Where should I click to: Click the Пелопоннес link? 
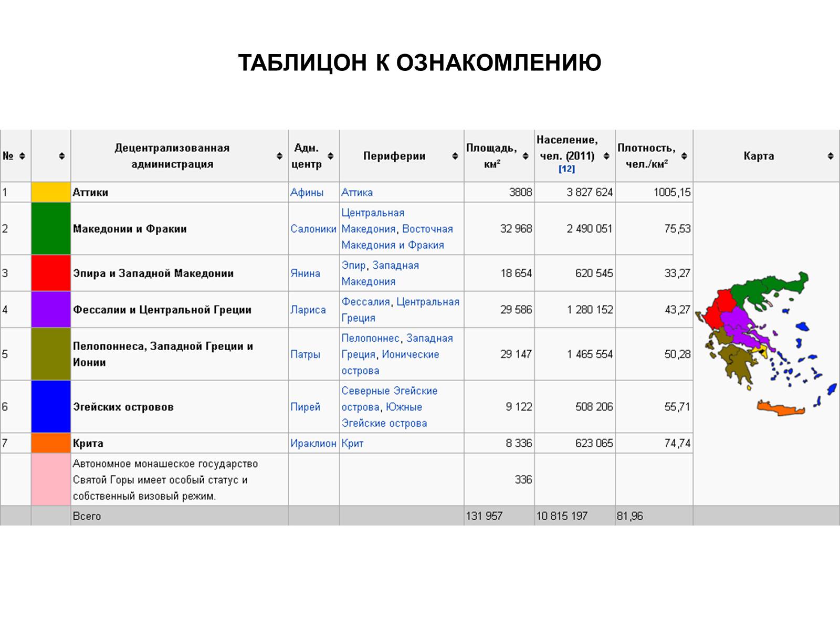(371, 338)
